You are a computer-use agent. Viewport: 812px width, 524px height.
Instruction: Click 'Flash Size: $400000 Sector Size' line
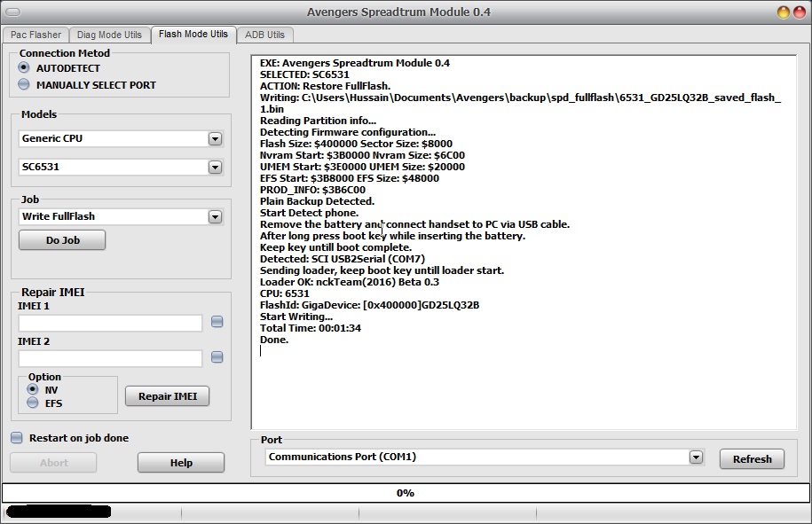click(356, 144)
